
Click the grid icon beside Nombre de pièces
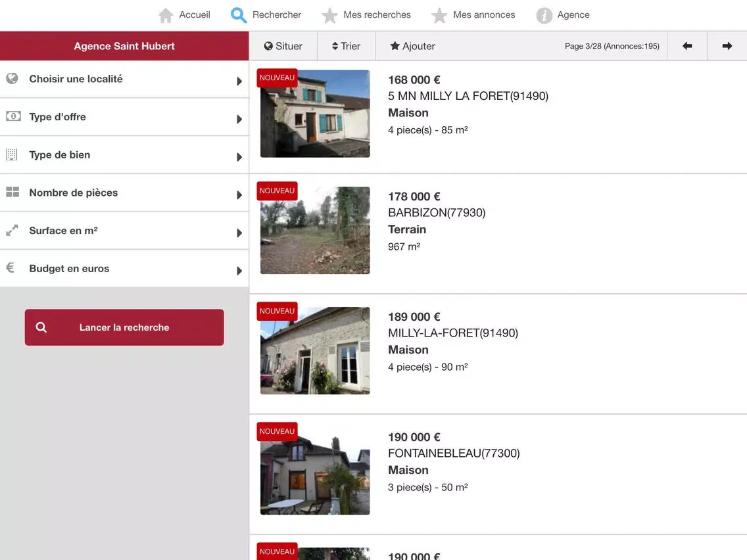[x=12, y=192]
